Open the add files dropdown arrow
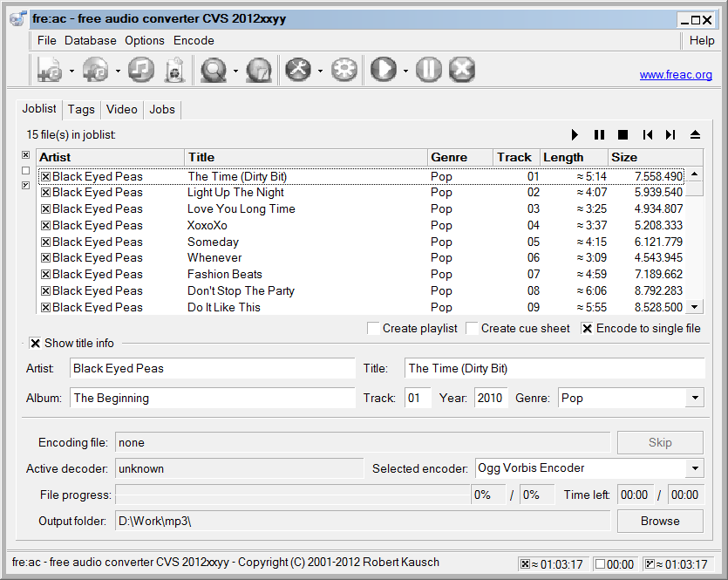728x580 pixels. coord(71,71)
